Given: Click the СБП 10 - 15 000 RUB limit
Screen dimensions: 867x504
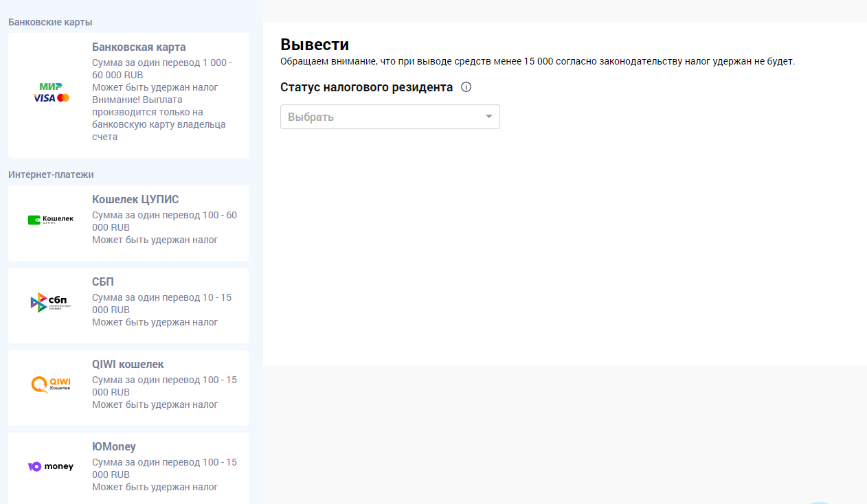Looking at the screenshot, I should [162, 303].
